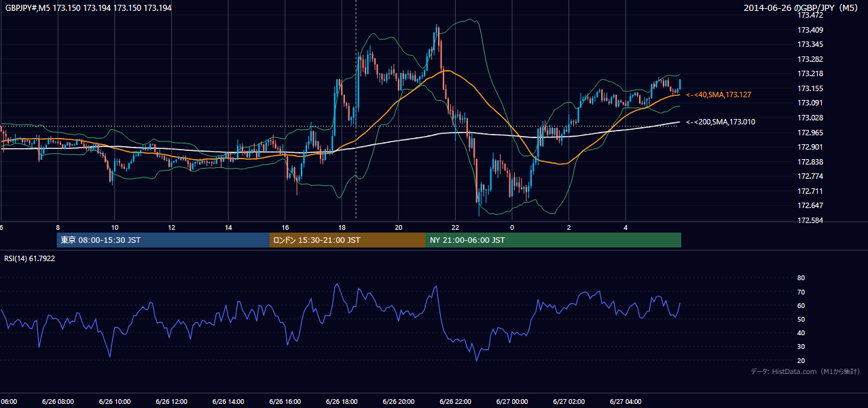The width and height of the screenshot is (868, 408).
Task: Click the 173.155 price axis value
Action: 810,88
